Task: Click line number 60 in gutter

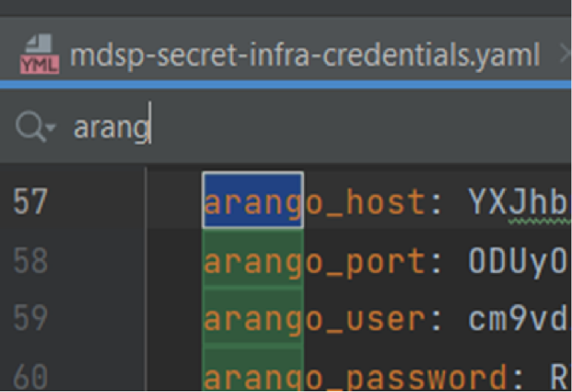Action: 30,377
